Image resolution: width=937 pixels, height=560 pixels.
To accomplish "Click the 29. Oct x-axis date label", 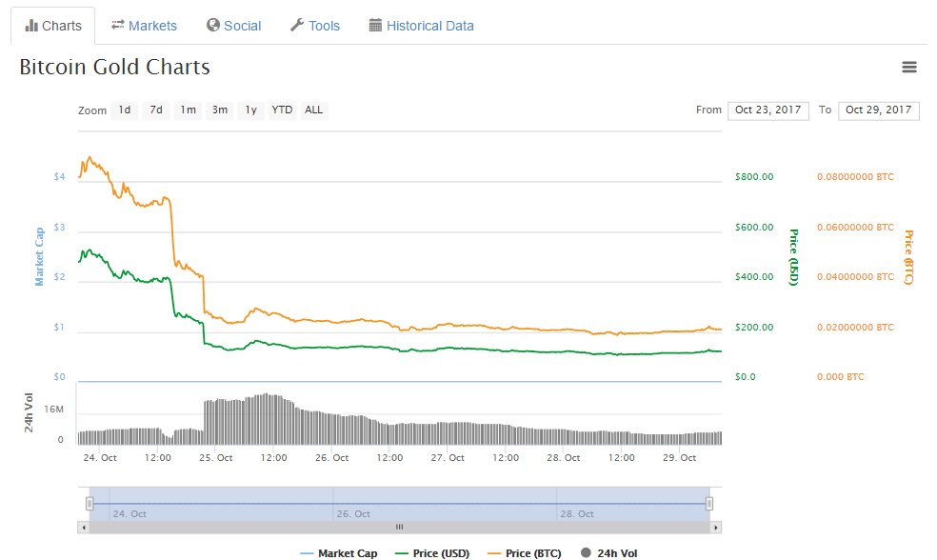I will [680, 458].
